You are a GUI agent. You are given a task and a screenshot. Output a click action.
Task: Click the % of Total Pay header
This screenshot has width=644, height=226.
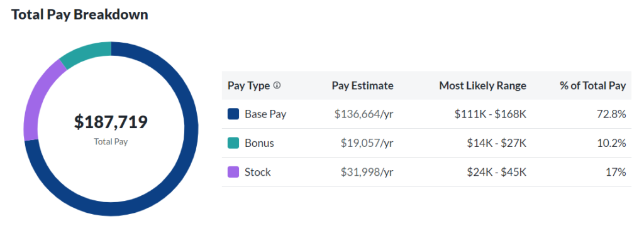click(x=592, y=86)
